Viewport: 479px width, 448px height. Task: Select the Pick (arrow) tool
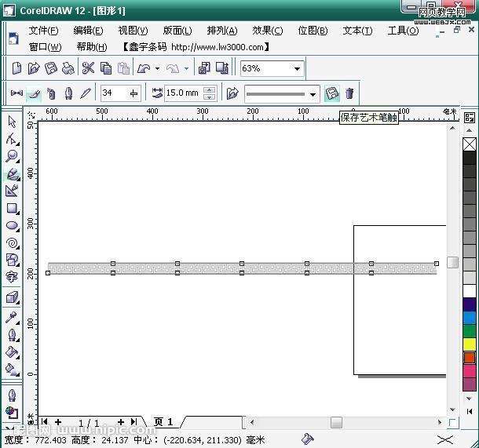(12, 122)
